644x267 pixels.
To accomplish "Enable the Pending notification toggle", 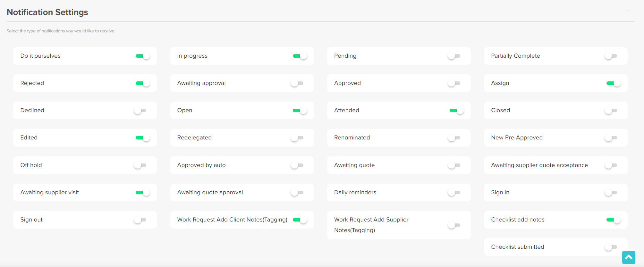I will 454,56.
